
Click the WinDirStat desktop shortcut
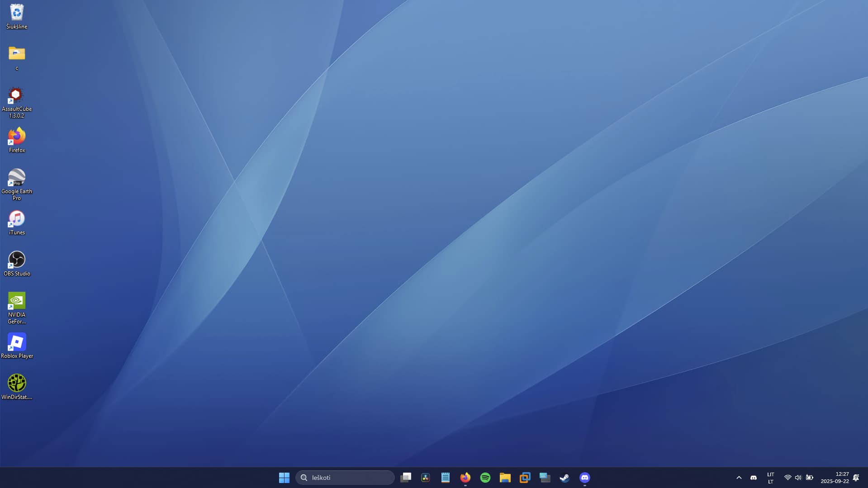click(x=17, y=384)
